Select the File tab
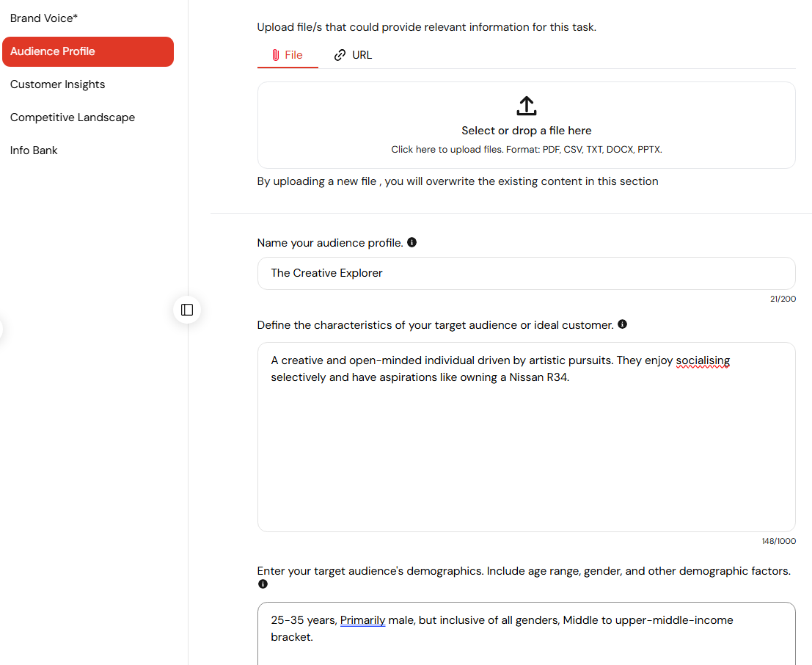Screen dimensions: 812x665 tap(288, 55)
